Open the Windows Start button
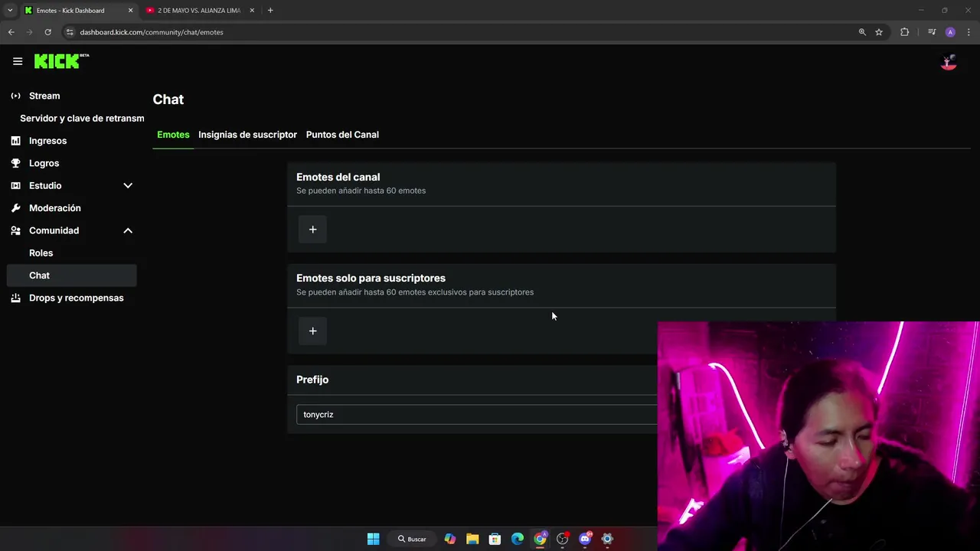 pyautogui.click(x=373, y=539)
